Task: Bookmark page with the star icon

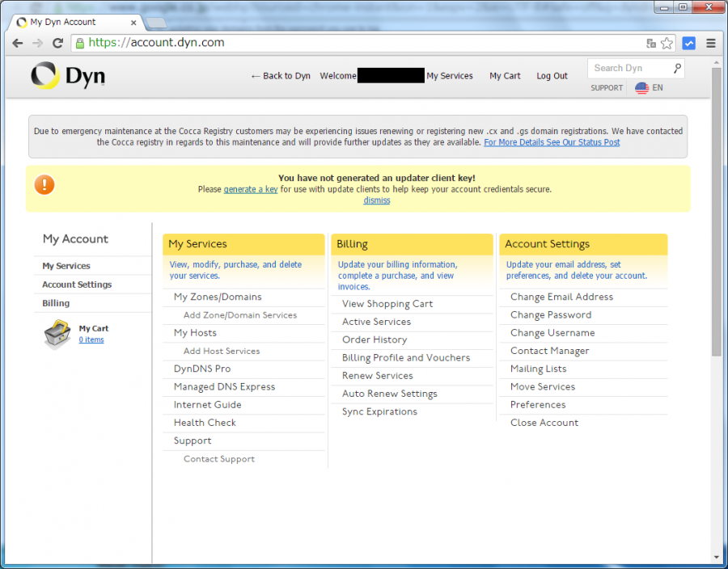Action: 667,43
